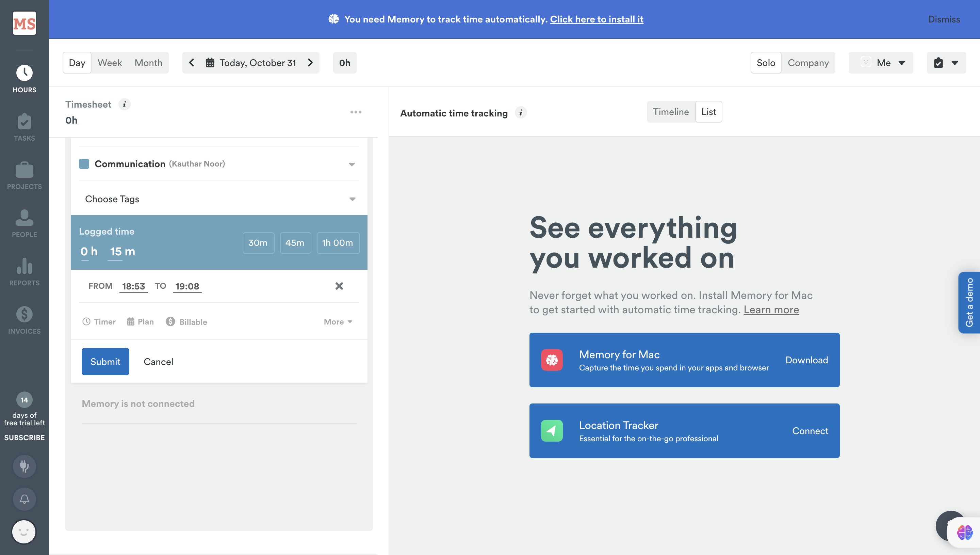Image resolution: width=980 pixels, height=555 pixels.
Task: Go to previous day arrow
Action: (192, 63)
